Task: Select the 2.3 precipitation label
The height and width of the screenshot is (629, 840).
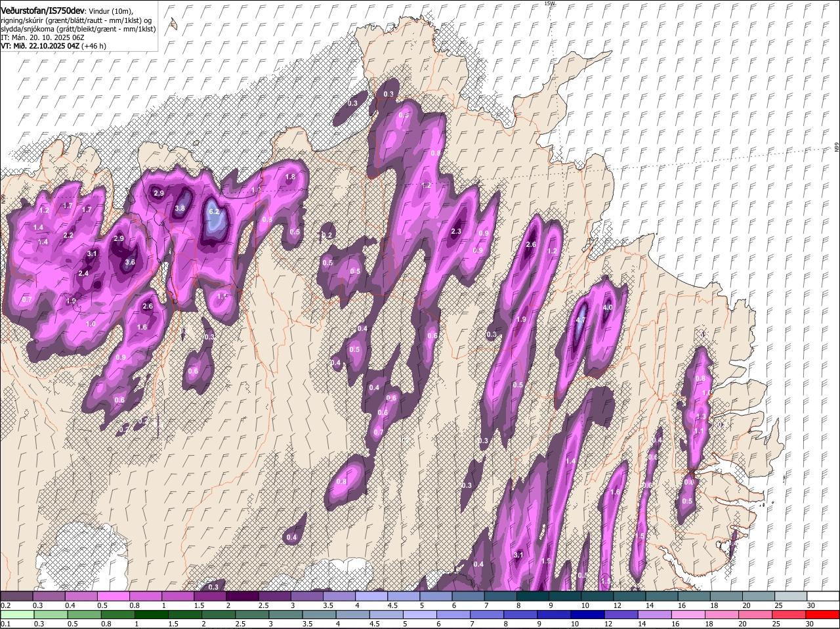Action: (457, 232)
